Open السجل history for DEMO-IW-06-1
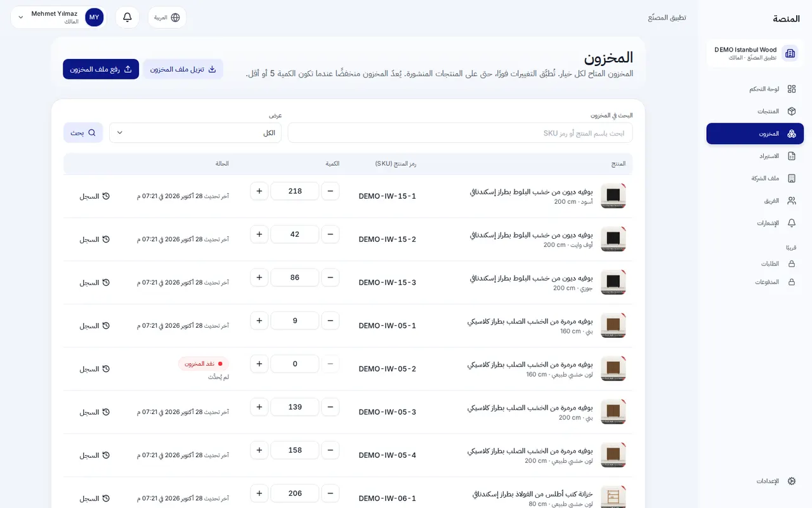The width and height of the screenshot is (812, 508). (95, 498)
